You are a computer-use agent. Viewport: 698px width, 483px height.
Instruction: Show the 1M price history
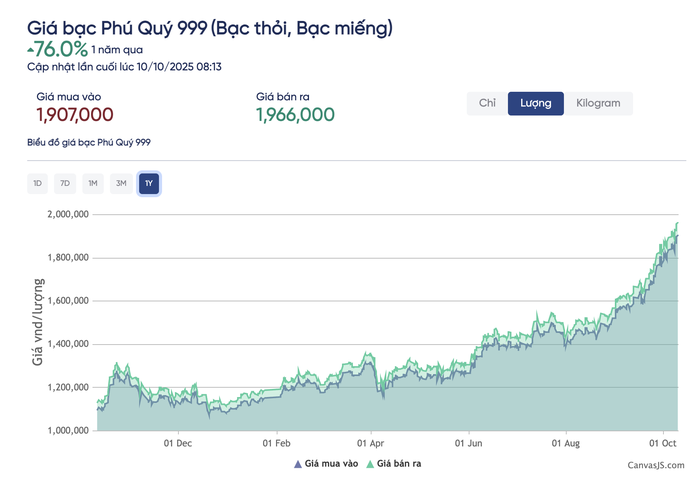93,183
